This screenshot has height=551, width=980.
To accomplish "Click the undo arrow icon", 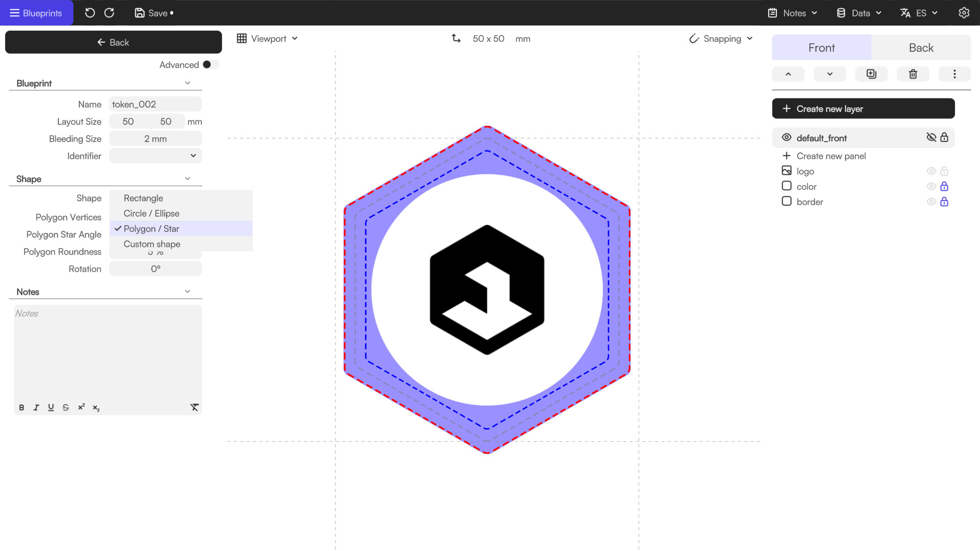I will 90,13.
